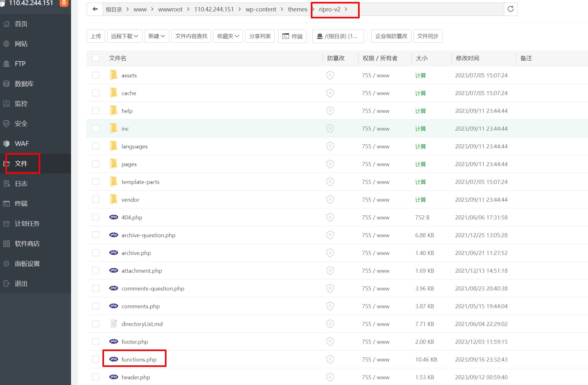Expand the 远程下载 dropdown
This screenshot has width=588, height=385.
pos(124,36)
